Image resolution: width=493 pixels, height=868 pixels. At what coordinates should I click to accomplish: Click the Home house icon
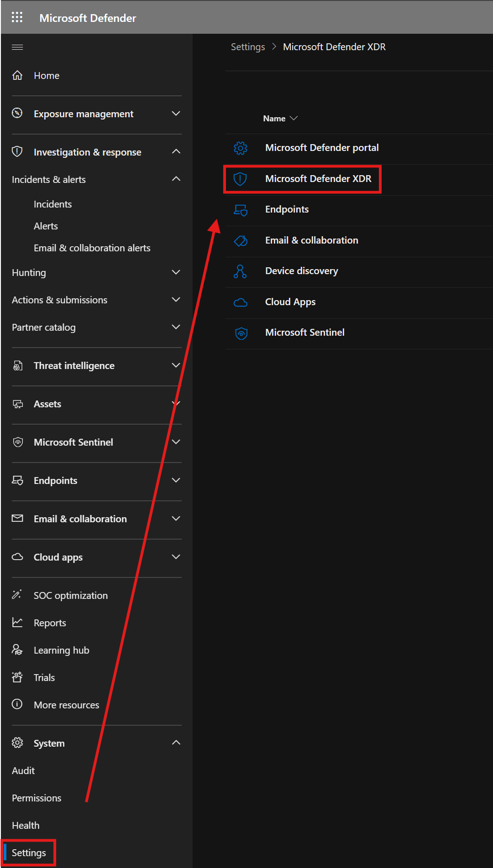17,75
